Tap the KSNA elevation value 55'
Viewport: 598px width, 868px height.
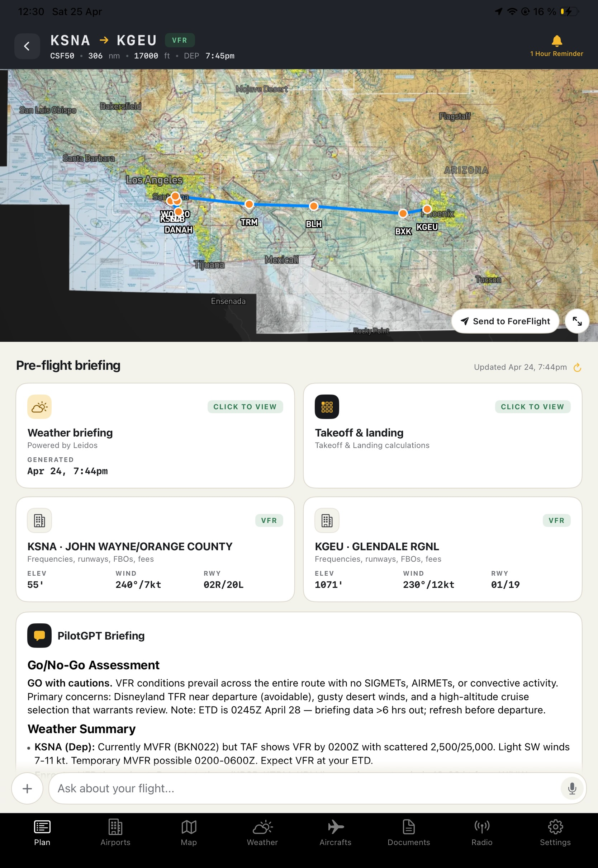35,585
